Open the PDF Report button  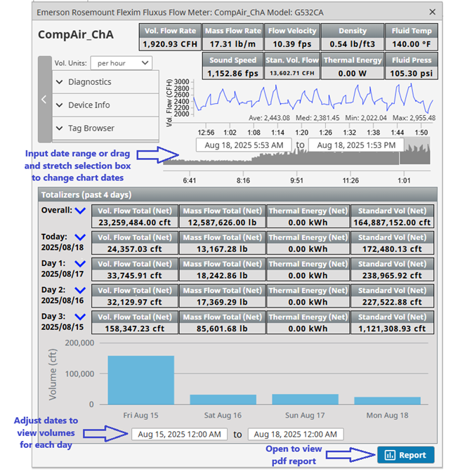click(x=405, y=455)
